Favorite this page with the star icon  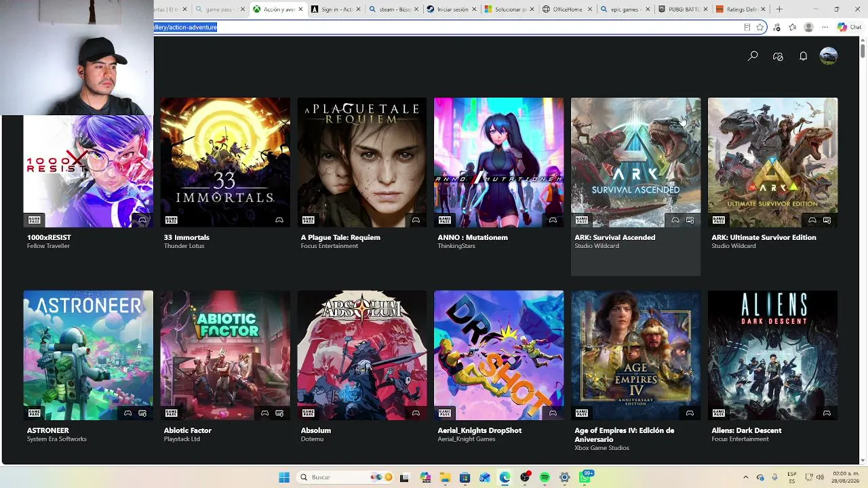point(760,27)
